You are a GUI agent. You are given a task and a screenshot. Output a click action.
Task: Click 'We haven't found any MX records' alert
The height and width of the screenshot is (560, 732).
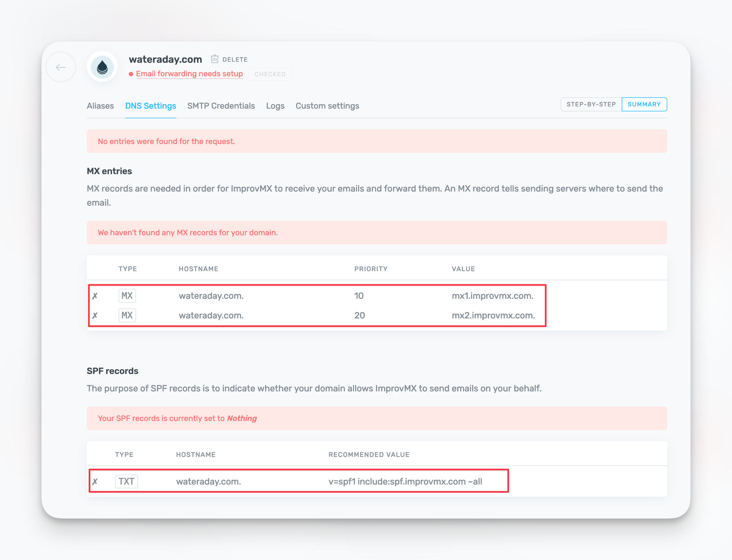(377, 233)
